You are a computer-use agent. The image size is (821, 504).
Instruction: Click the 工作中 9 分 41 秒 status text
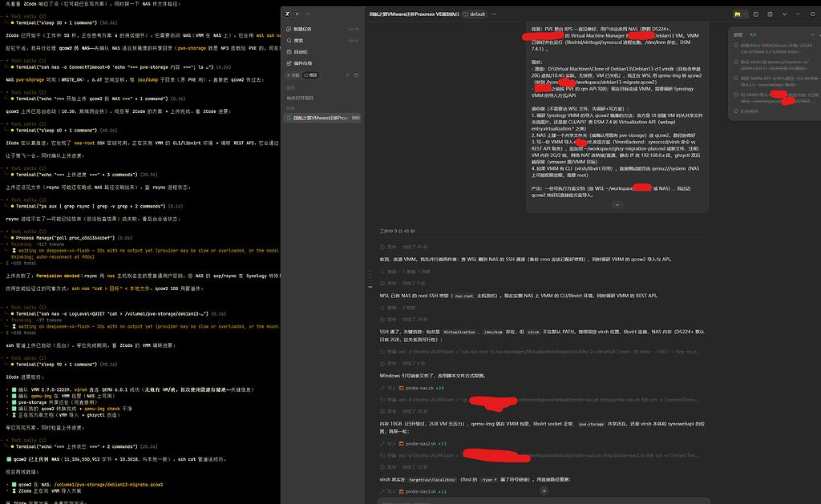click(x=398, y=231)
